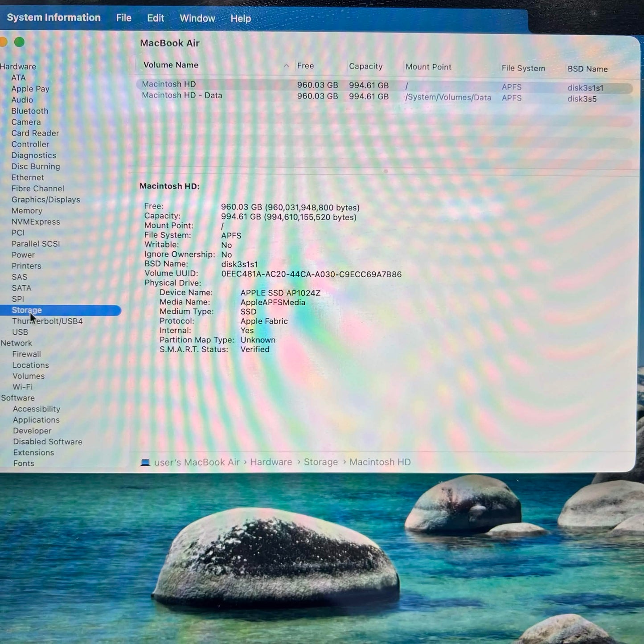Image resolution: width=644 pixels, height=644 pixels.
Task: Click Hardware in the path bar
Action: (x=271, y=462)
